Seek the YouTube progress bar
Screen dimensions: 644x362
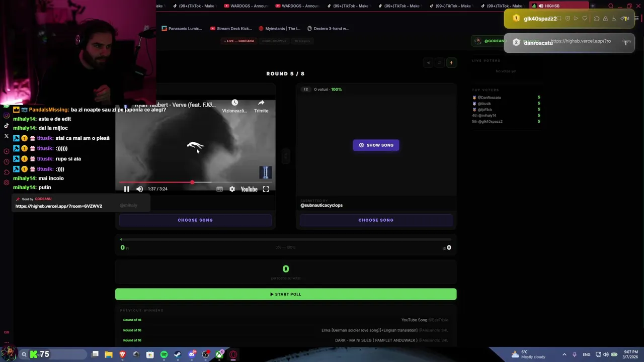tap(195, 182)
